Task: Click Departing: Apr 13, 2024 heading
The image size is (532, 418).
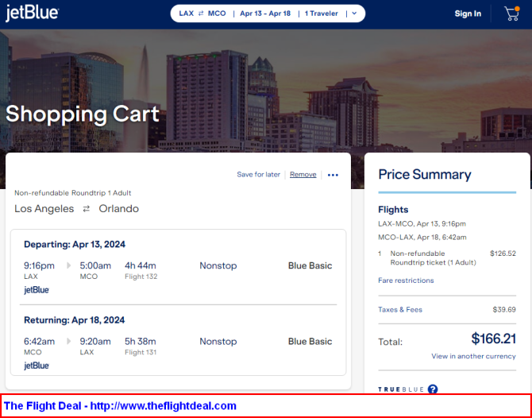Action: (75, 244)
